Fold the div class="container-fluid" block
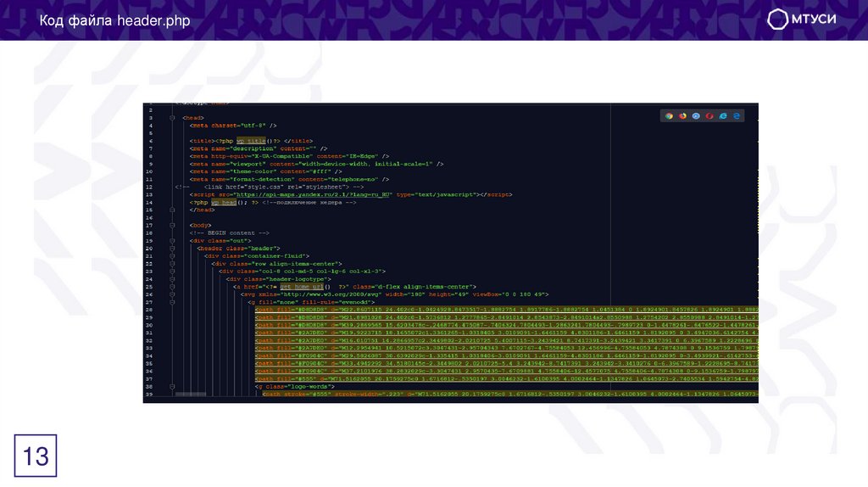Image resolution: width=868 pixels, height=487 pixels. tap(172, 256)
